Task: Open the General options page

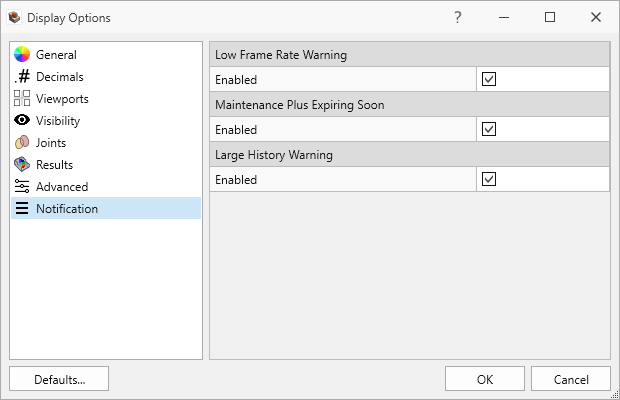Action: coord(106,55)
